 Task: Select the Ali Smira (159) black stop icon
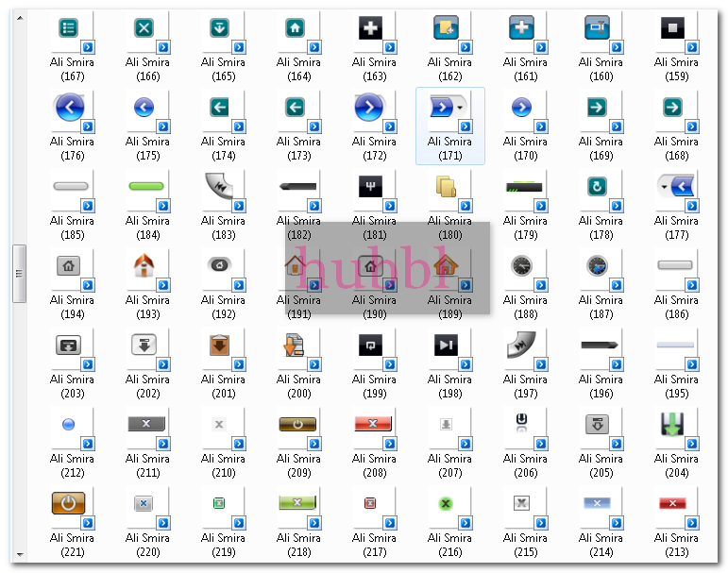[672, 28]
